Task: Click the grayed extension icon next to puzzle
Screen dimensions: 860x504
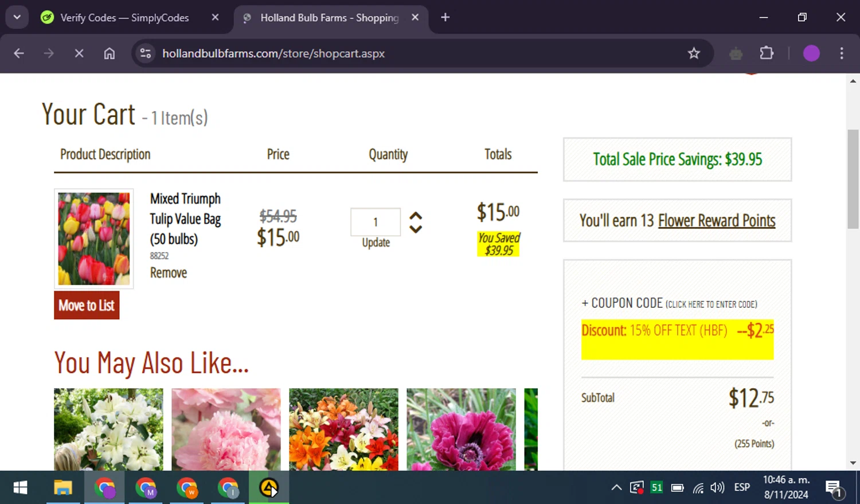Action: [x=736, y=53]
